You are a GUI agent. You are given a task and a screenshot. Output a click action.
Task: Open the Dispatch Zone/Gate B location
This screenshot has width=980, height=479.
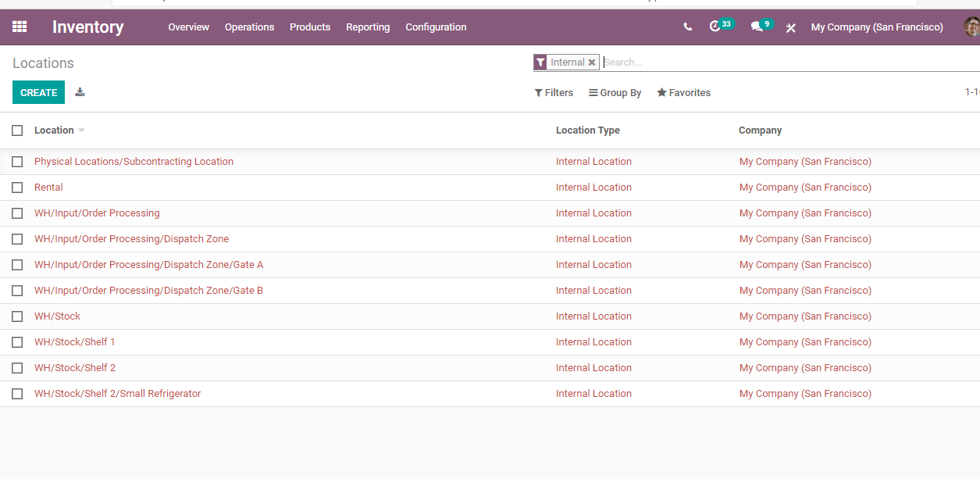point(148,291)
